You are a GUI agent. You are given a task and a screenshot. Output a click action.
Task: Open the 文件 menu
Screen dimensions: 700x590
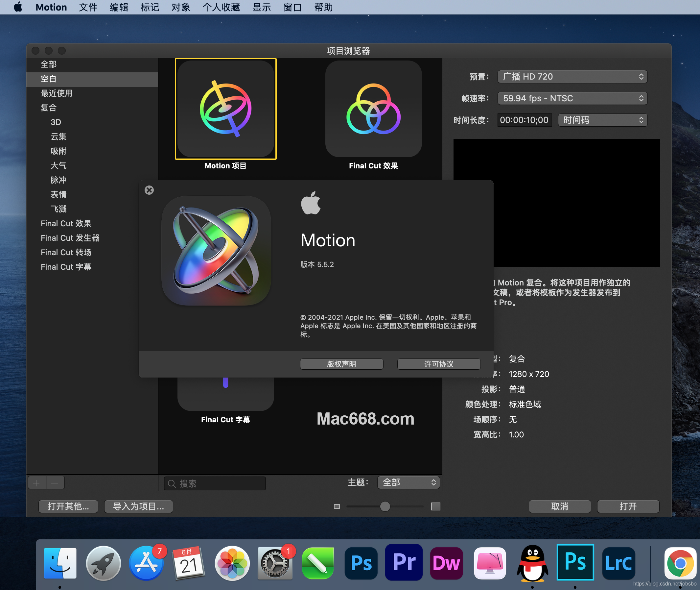point(88,7)
